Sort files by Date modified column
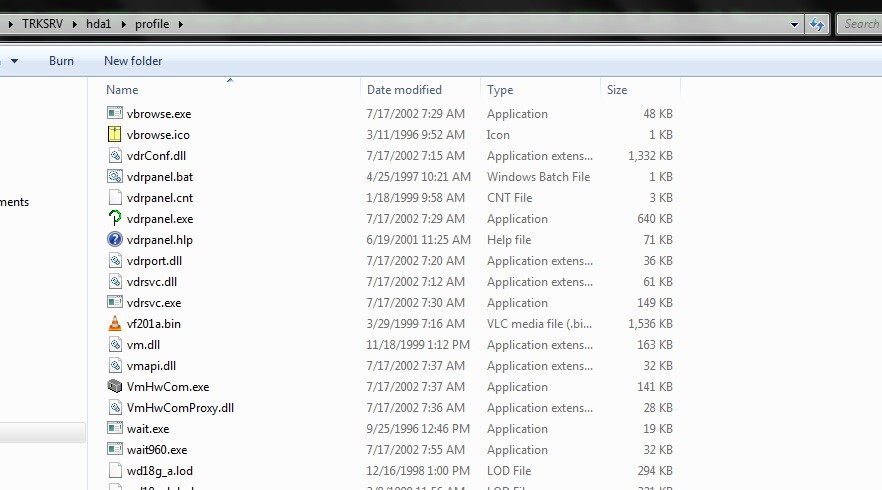Screen dimensions: 882x490 [404, 90]
